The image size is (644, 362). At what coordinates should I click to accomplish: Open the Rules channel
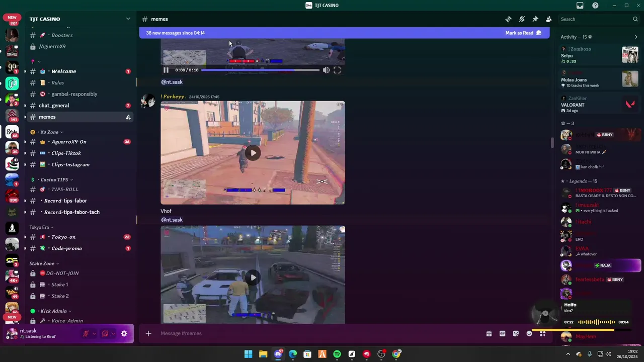click(x=79, y=83)
